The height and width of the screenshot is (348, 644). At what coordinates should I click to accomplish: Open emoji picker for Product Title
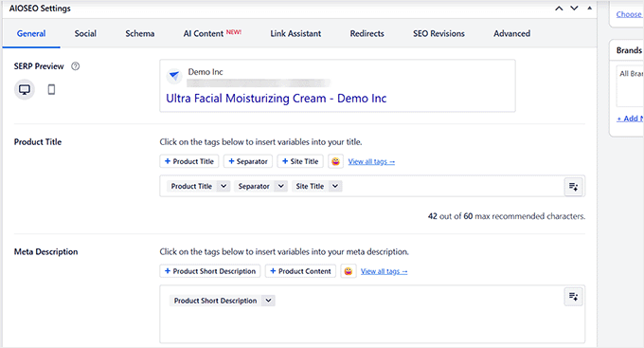click(335, 161)
